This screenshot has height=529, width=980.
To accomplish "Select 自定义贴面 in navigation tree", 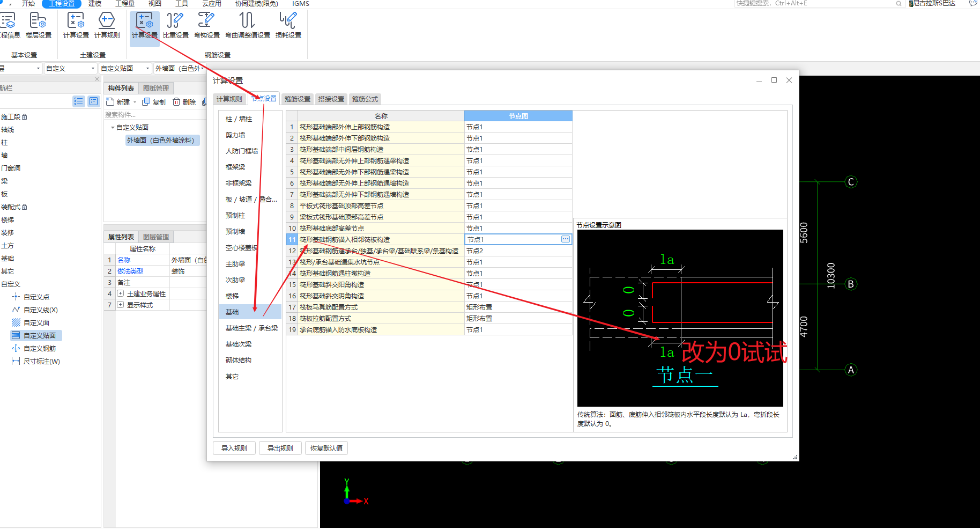I will 36,335.
